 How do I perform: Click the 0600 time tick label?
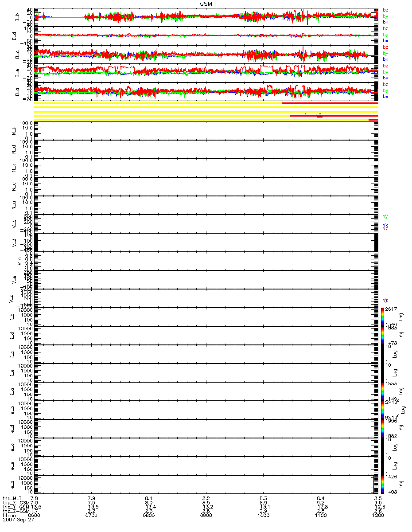click(34, 516)
